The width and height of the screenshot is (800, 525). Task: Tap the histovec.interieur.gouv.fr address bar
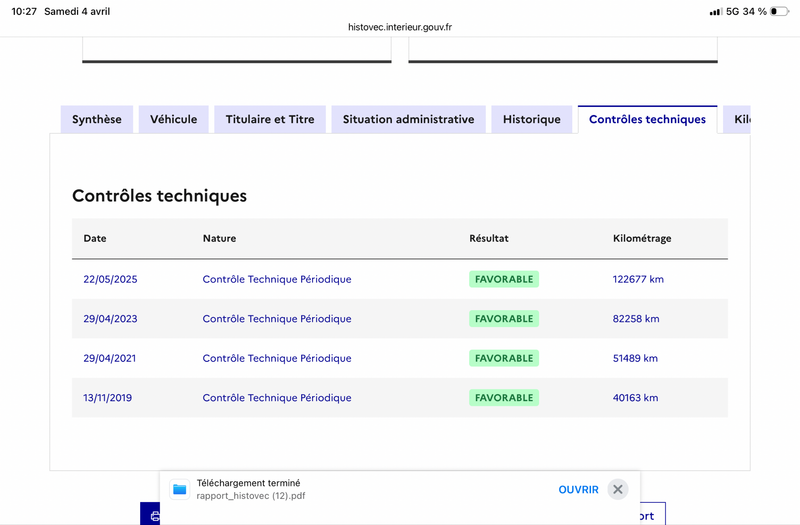tap(400, 27)
